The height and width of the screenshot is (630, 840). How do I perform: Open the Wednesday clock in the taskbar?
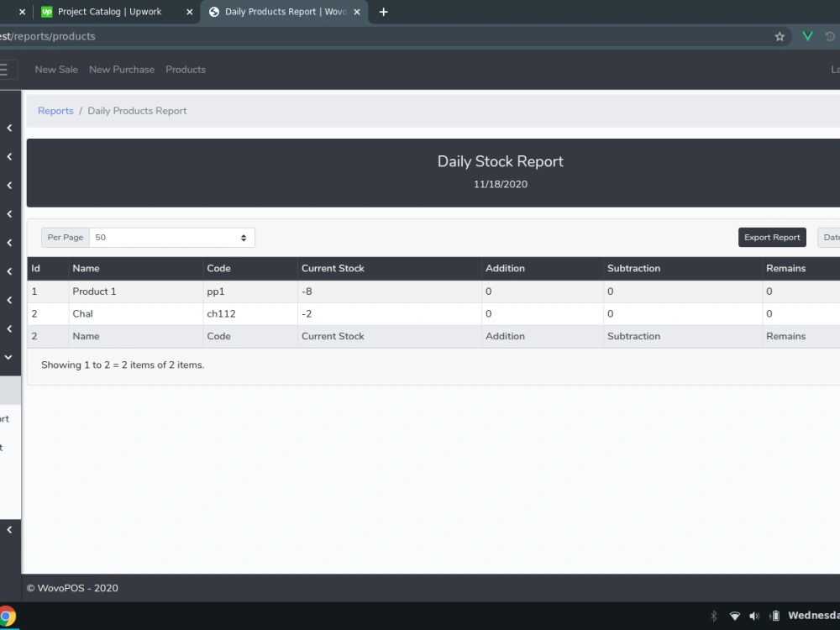click(x=814, y=616)
